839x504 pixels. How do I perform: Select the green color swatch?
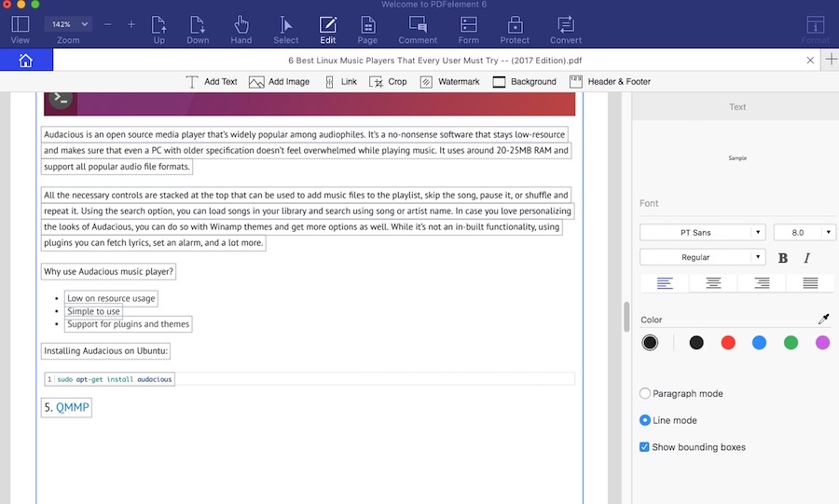(791, 343)
